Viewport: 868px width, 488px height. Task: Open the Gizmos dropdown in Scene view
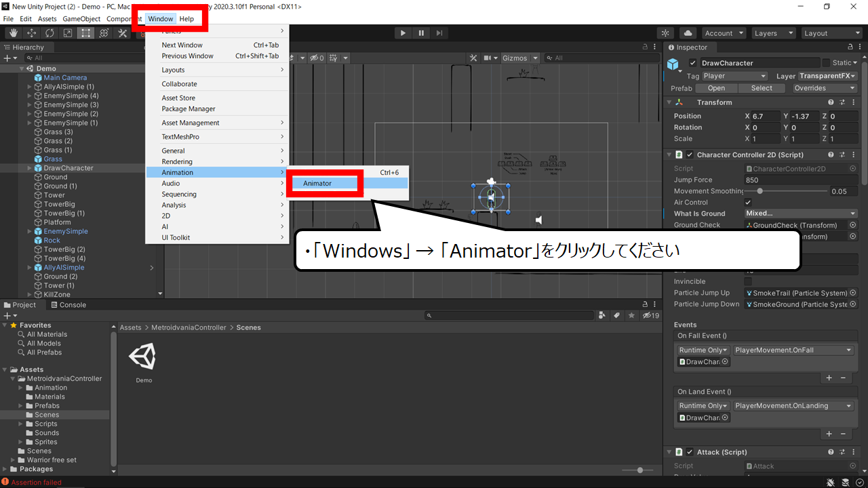(520, 58)
